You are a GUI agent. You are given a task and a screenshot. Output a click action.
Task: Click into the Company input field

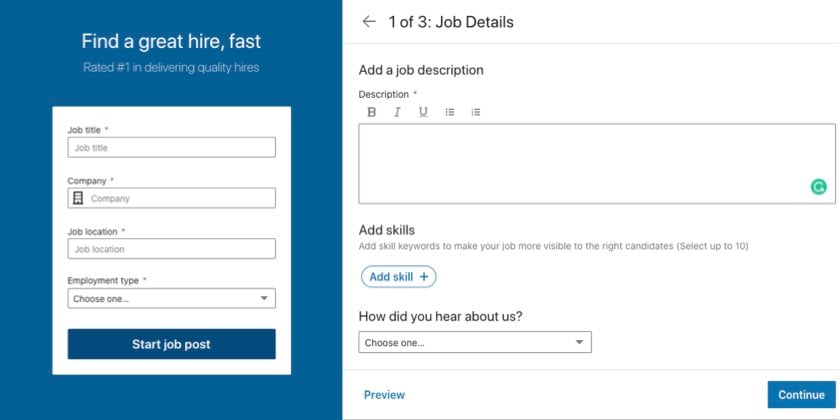[x=180, y=198]
